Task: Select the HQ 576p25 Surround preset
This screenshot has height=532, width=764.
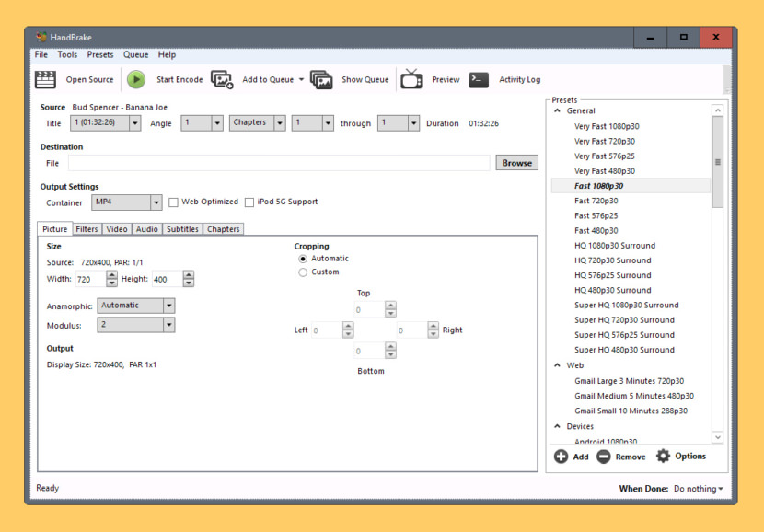Action: coord(612,275)
